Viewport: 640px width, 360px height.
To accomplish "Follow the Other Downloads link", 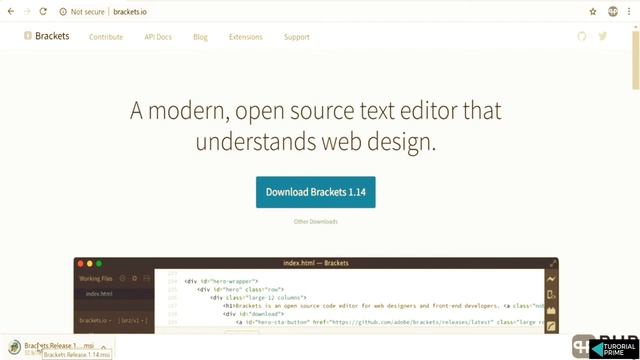I will (x=316, y=222).
